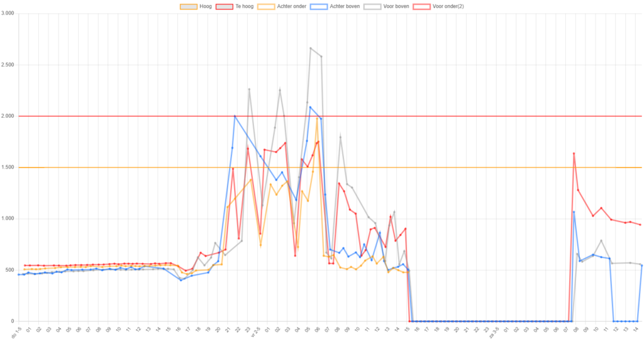Hide the gray series via legend text
This screenshot has height=341, width=644.
(394, 6)
